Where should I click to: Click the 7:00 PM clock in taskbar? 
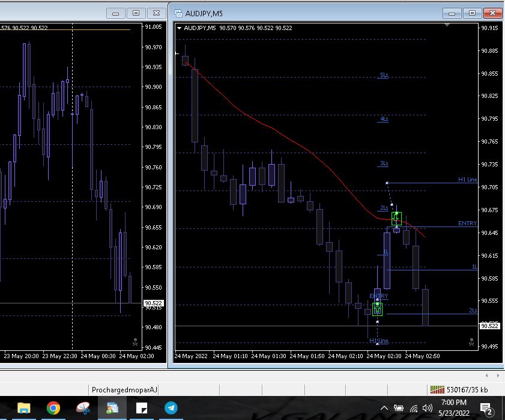click(x=454, y=407)
